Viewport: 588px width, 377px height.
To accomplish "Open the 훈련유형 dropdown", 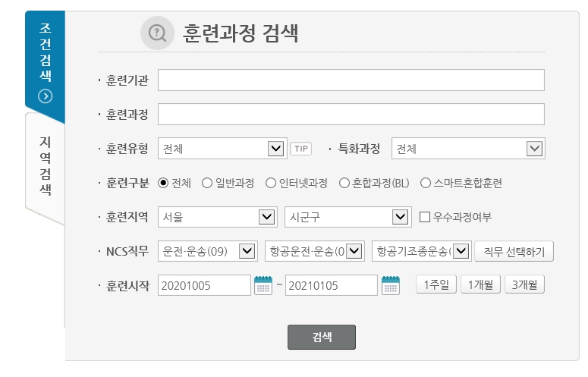I will coord(222,149).
